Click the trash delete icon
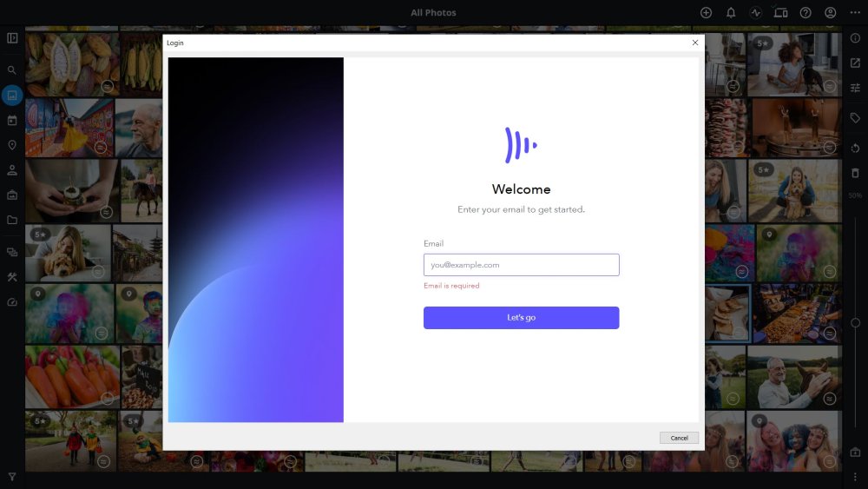 tap(855, 174)
